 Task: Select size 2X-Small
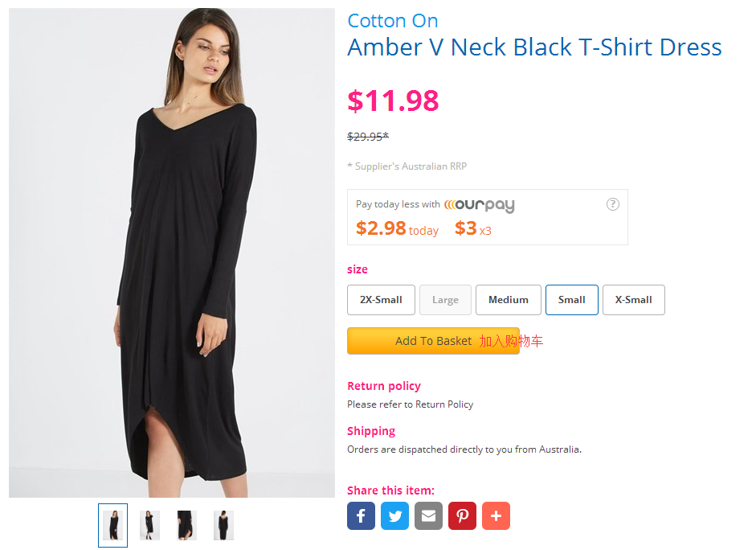pyautogui.click(x=381, y=300)
